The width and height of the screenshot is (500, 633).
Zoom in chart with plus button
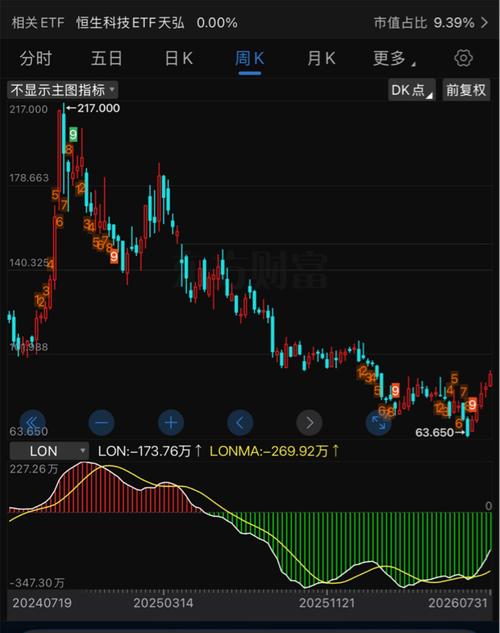[x=171, y=423]
